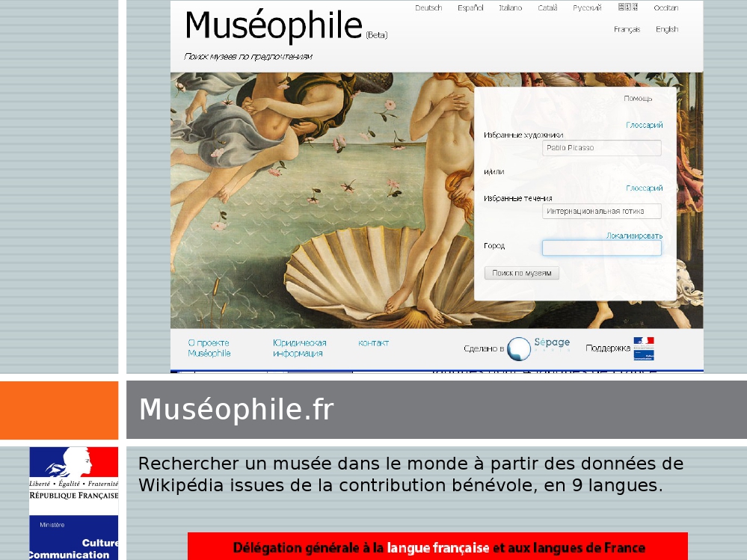The image size is (747, 560).
Task: Change language to Français
Action: coord(627,30)
